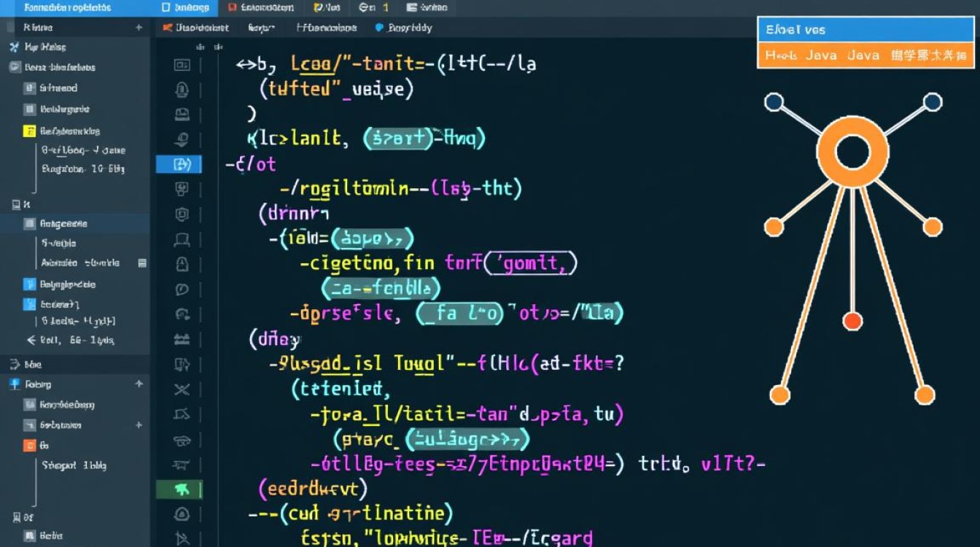Click the topmost rectangular icon in the gutter strip
Viewport: 980px width, 547px height.
[x=182, y=65]
